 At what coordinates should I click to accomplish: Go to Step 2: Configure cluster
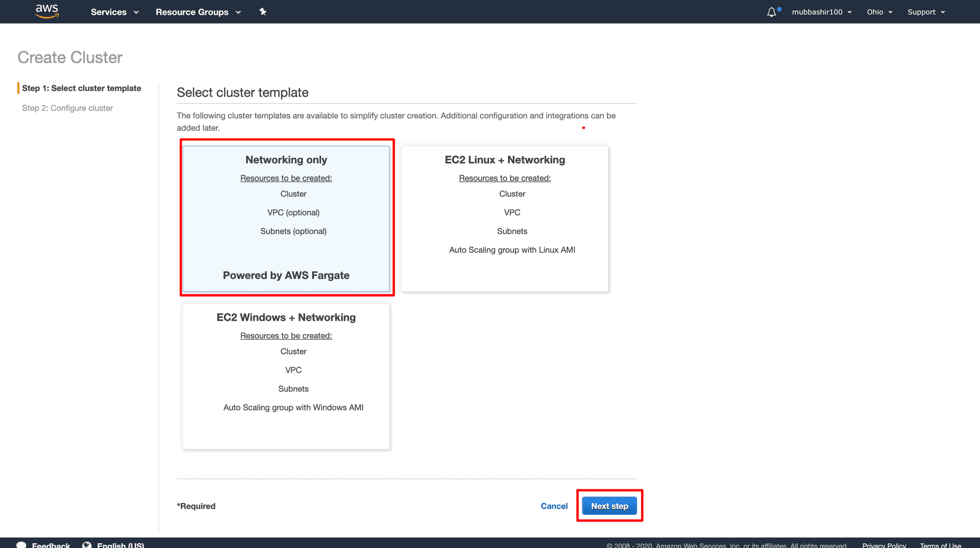click(x=67, y=108)
